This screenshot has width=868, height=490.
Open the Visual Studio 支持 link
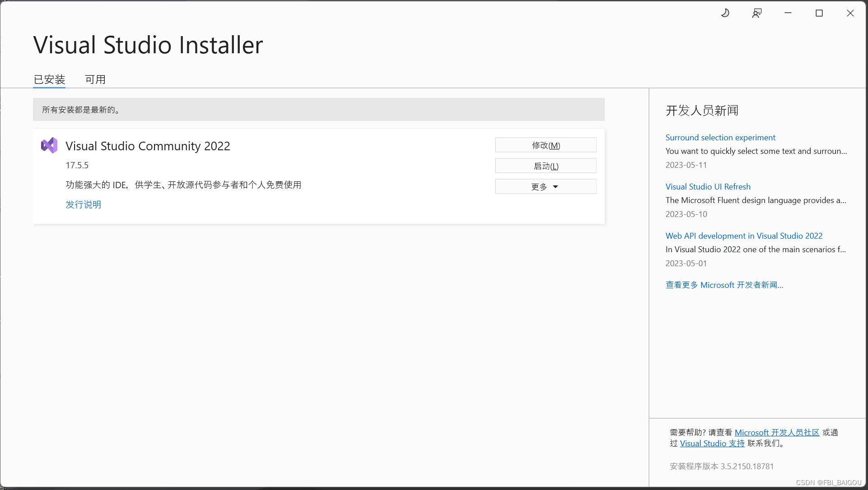(x=712, y=443)
